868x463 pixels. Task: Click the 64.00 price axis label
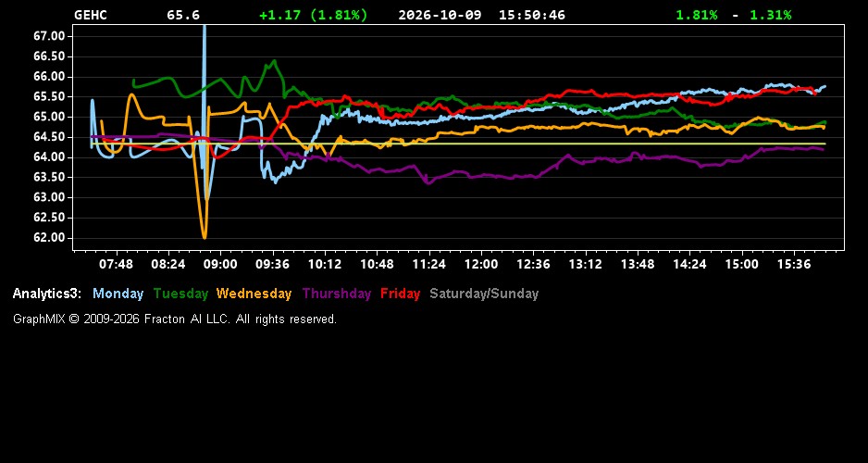pyautogui.click(x=50, y=157)
